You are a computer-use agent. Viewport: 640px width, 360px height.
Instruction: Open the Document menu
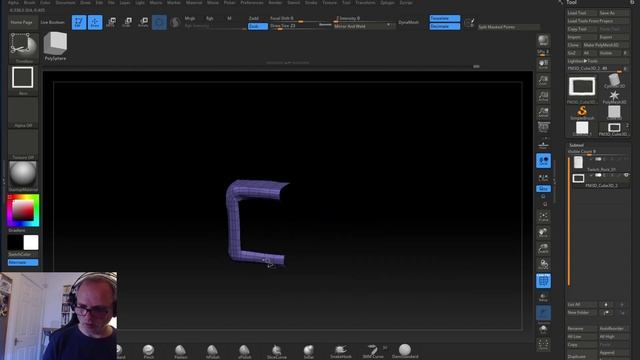point(65,2)
